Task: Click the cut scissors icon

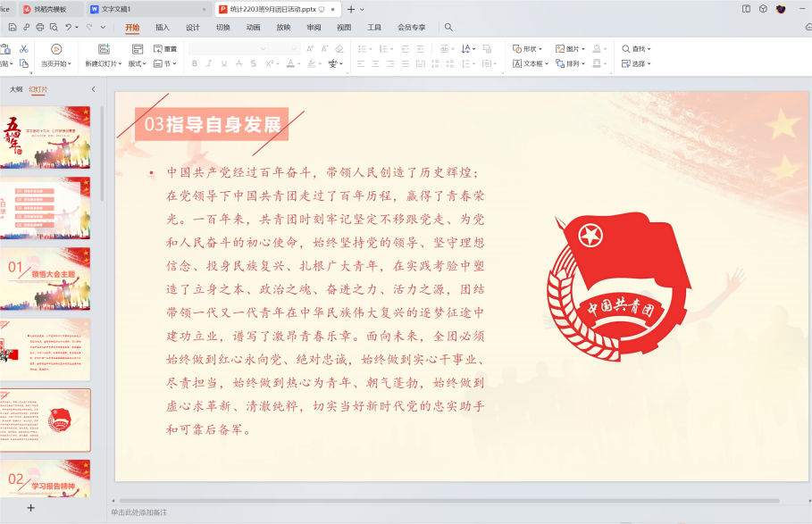Action: 24,48
